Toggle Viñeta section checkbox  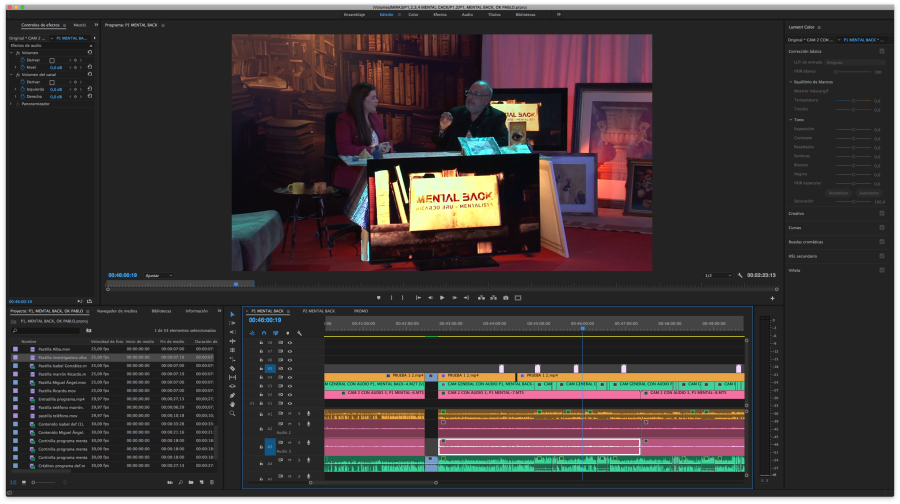tap(882, 270)
